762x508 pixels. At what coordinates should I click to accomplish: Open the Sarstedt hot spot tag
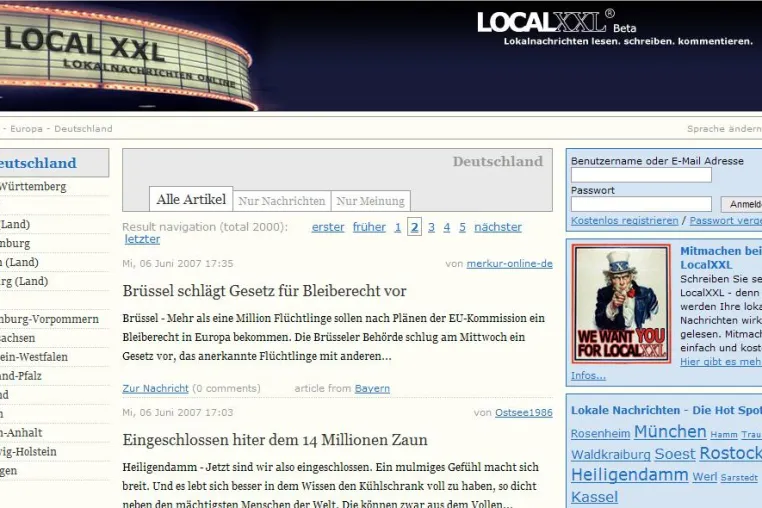tap(739, 477)
